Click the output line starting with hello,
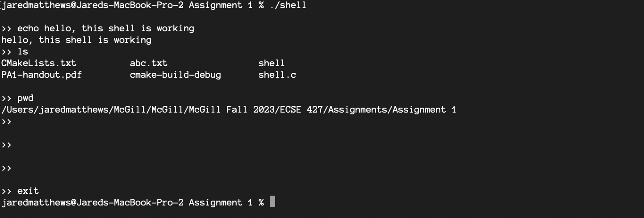This screenshot has height=218, width=644. click(76, 40)
